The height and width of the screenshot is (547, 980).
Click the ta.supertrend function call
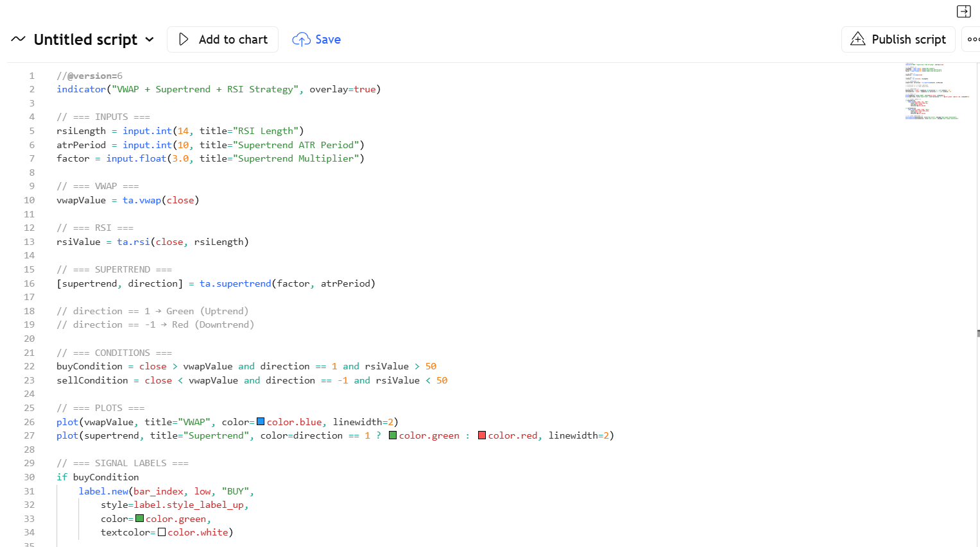point(235,283)
